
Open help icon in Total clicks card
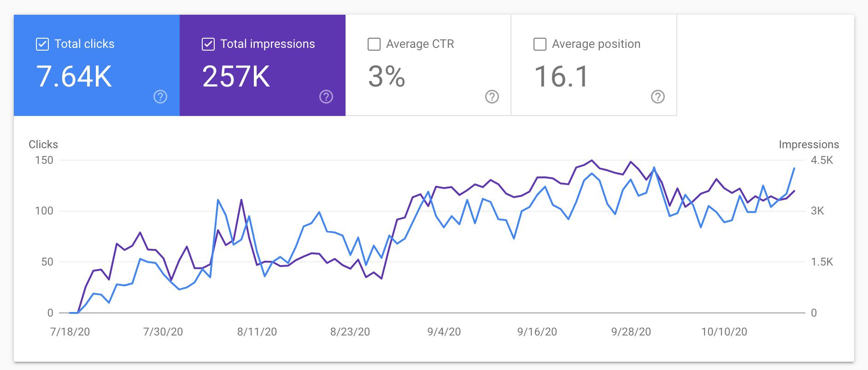(x=160, y=97)
